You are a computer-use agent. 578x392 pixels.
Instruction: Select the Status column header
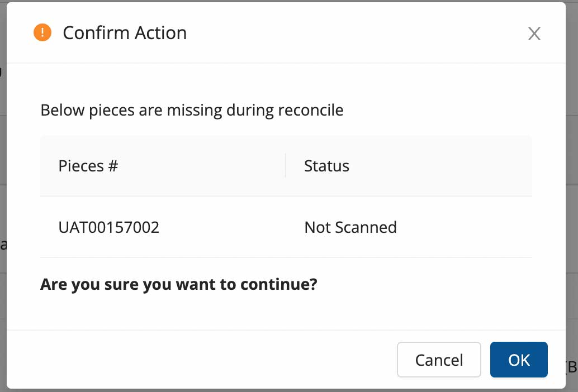(326, 166)
